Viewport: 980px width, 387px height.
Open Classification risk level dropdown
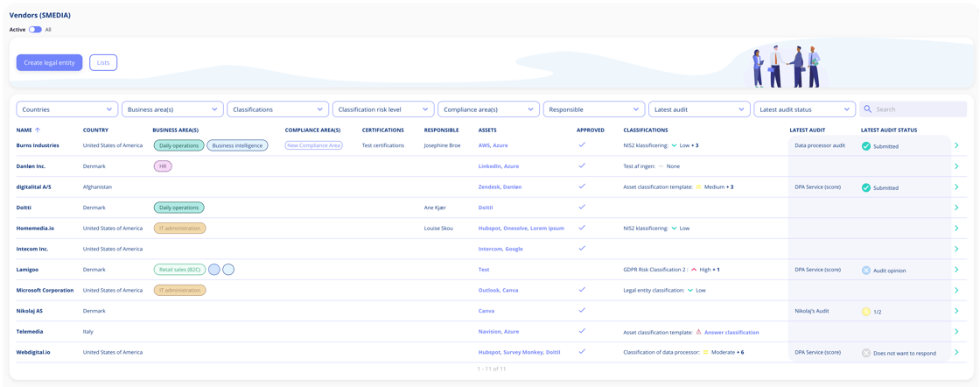pos(383,109)
